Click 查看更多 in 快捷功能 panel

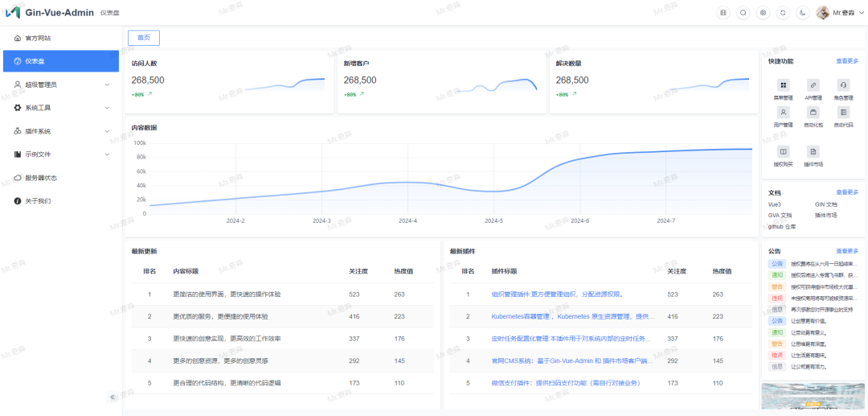[847, 61]
